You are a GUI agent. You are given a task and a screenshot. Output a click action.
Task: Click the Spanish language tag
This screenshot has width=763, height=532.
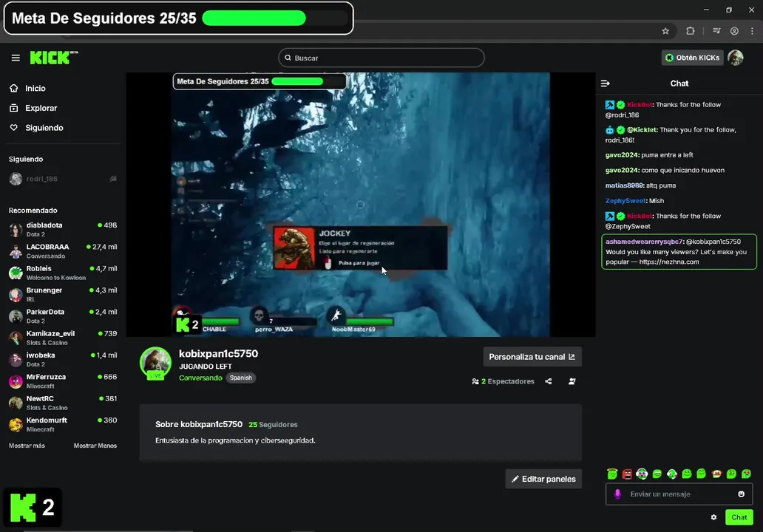click(x=241, y=378)
